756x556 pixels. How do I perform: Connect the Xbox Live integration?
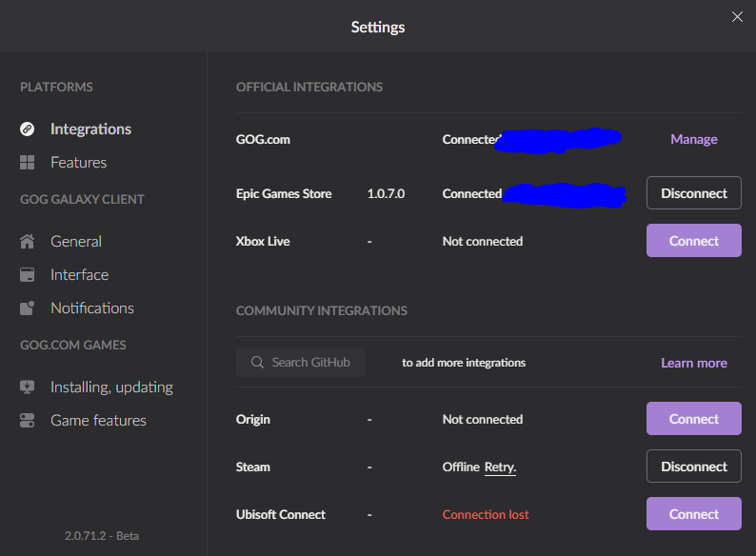[x=694, y=240]
